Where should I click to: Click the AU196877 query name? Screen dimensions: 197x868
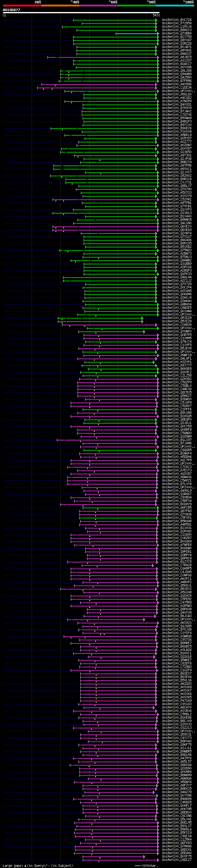[11, 10]
